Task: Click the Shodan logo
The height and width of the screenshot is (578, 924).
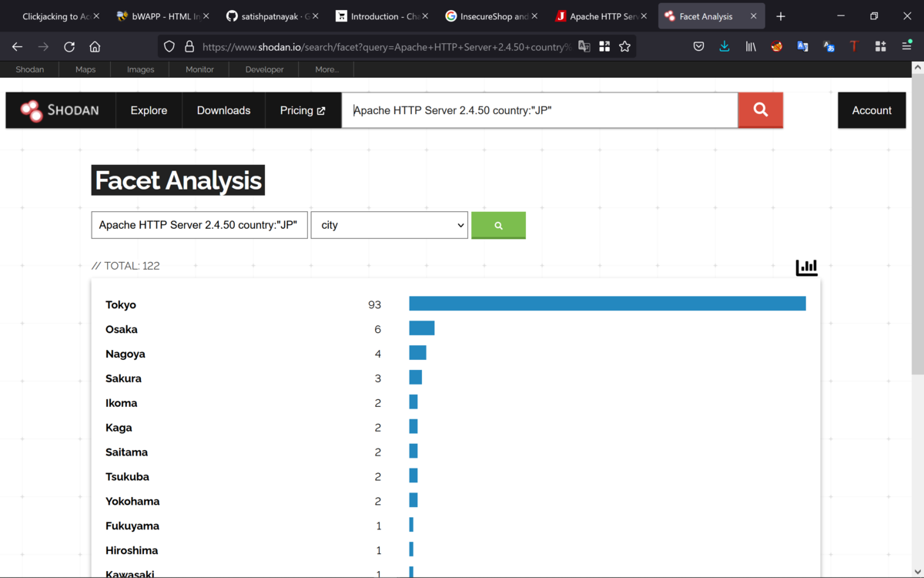Action: pyautogui.click(x=60, y=110)
